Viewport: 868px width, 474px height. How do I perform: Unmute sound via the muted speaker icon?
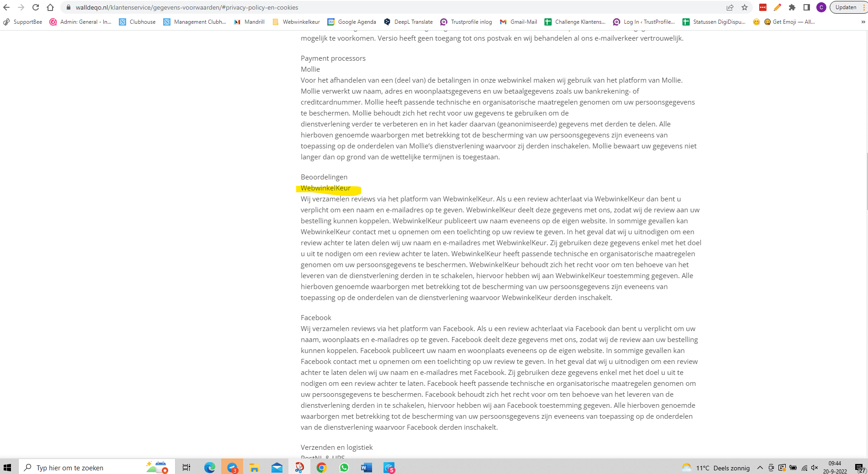pyautogui.click(x=815, y=468)
